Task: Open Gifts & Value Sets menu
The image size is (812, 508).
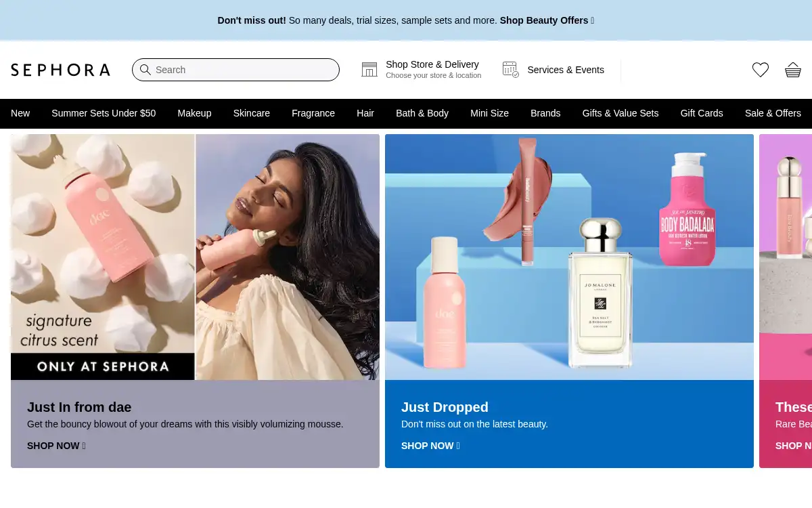Action: click(621, 113)
